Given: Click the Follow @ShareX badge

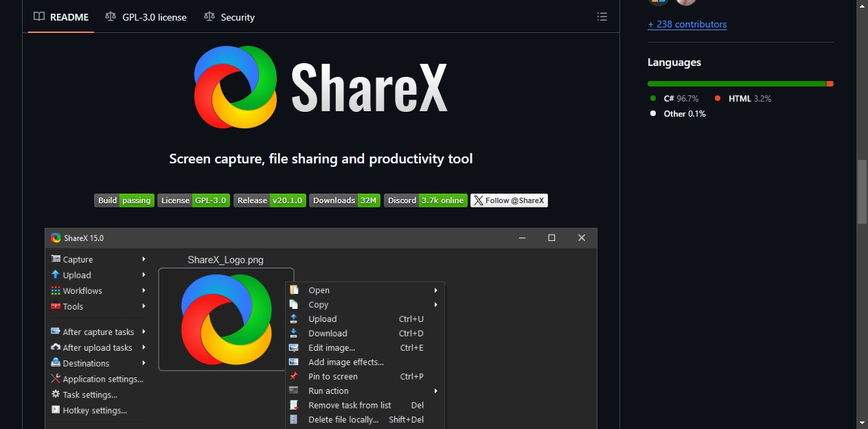Looking at the screenshot, I should pos(509,200).
